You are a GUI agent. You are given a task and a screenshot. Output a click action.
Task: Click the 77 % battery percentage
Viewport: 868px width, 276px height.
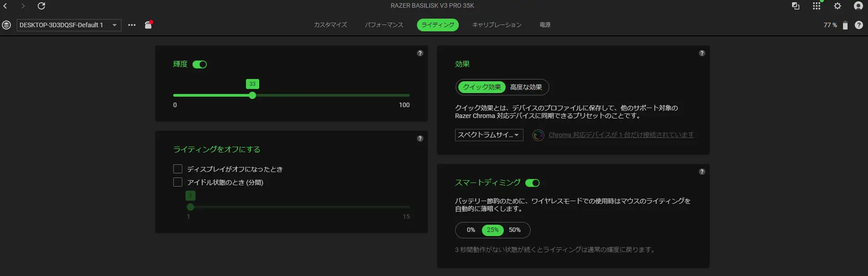tap(830, 25)
